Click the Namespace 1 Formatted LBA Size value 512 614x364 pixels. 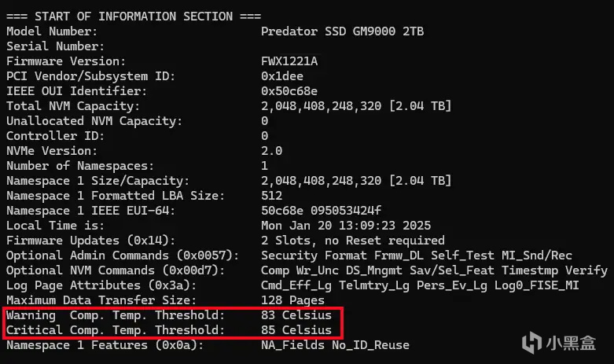pos(271,196)
